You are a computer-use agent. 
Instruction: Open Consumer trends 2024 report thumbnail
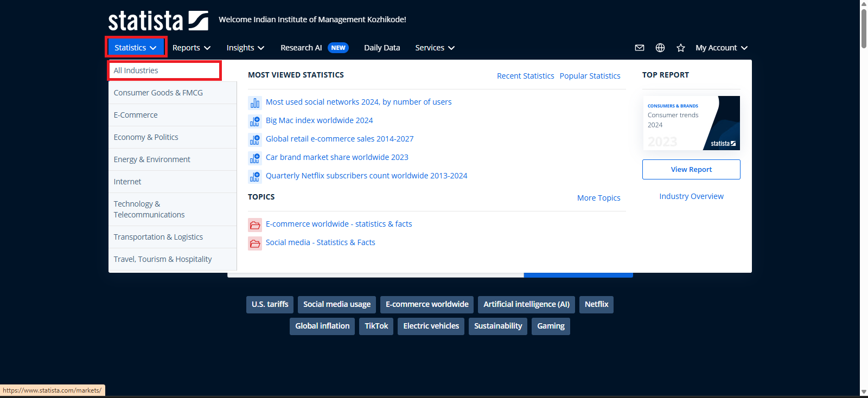pyautogui.click(x=691, y=123)
